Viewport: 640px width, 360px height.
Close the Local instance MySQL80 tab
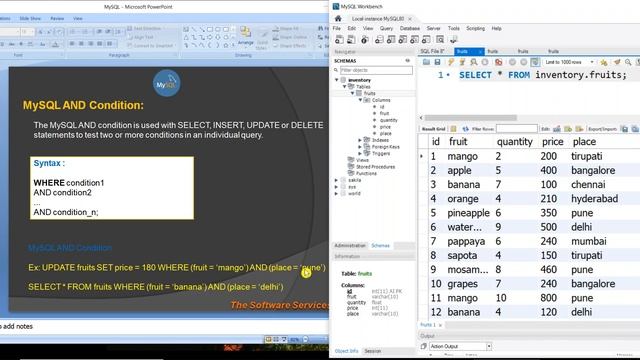click(410, 19)
